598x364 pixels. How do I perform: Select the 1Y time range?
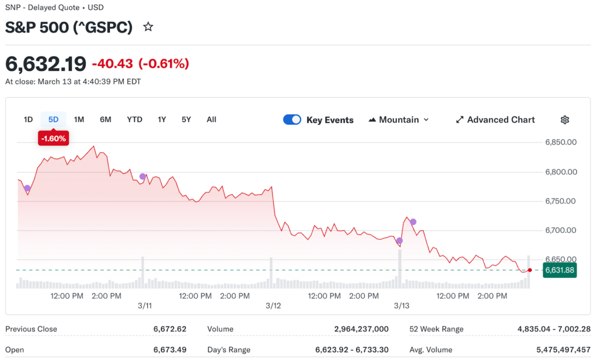(x=162, y=120)
